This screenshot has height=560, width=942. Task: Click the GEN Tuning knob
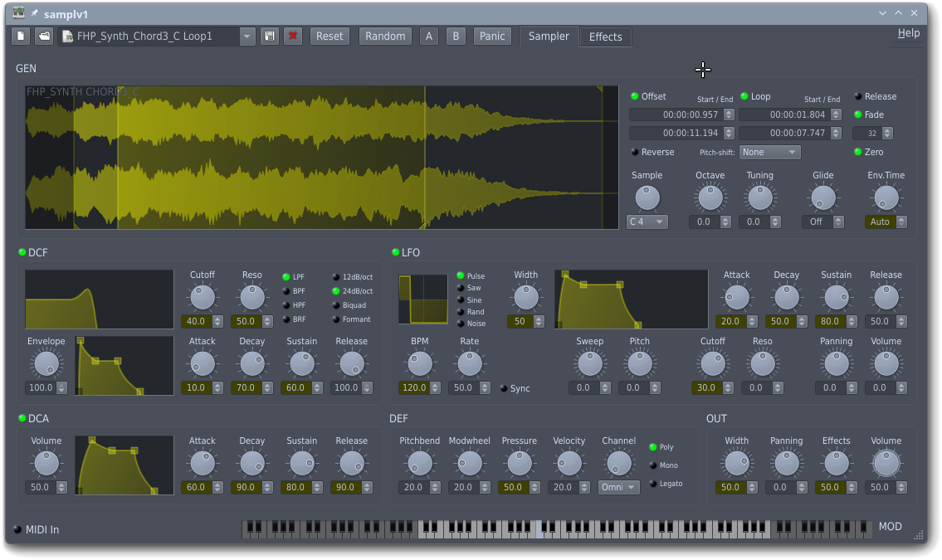click(x=760, y=197)
